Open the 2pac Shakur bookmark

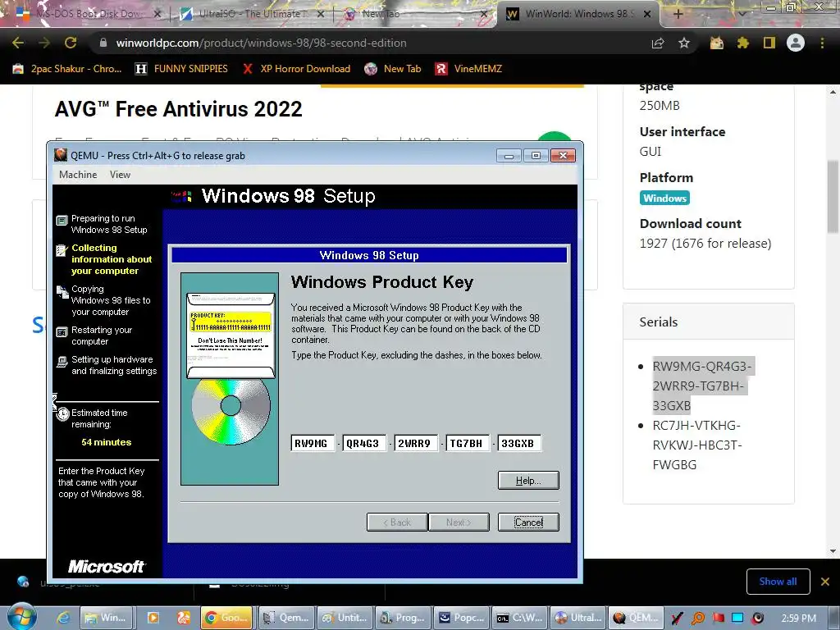[67, 69]
